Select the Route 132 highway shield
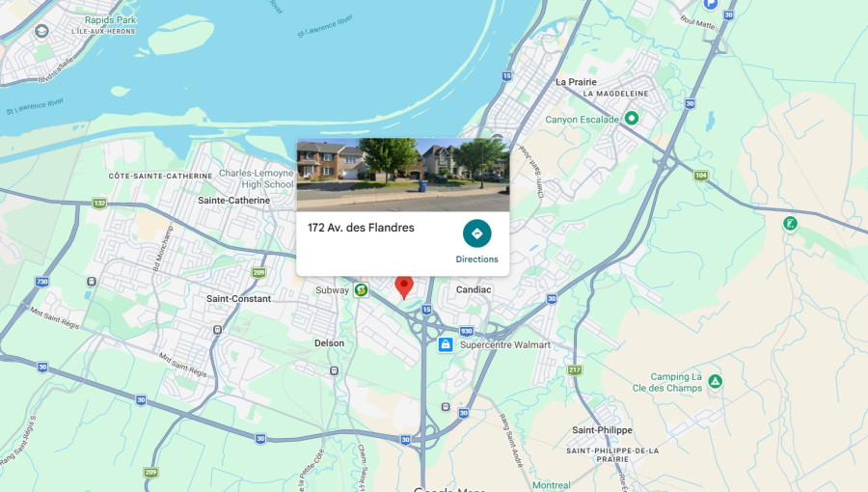Screen dimensions: 868x492 [99, 204]
